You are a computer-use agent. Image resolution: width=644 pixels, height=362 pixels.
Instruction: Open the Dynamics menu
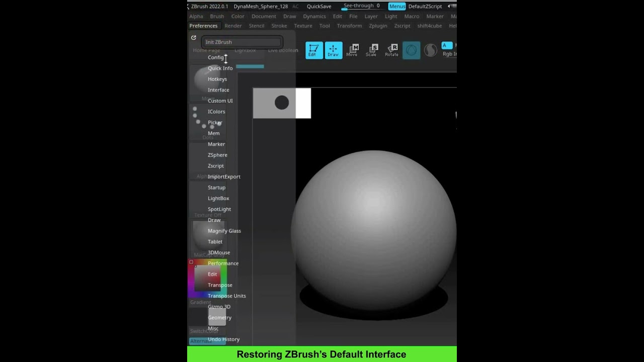[x=314, y=16]
